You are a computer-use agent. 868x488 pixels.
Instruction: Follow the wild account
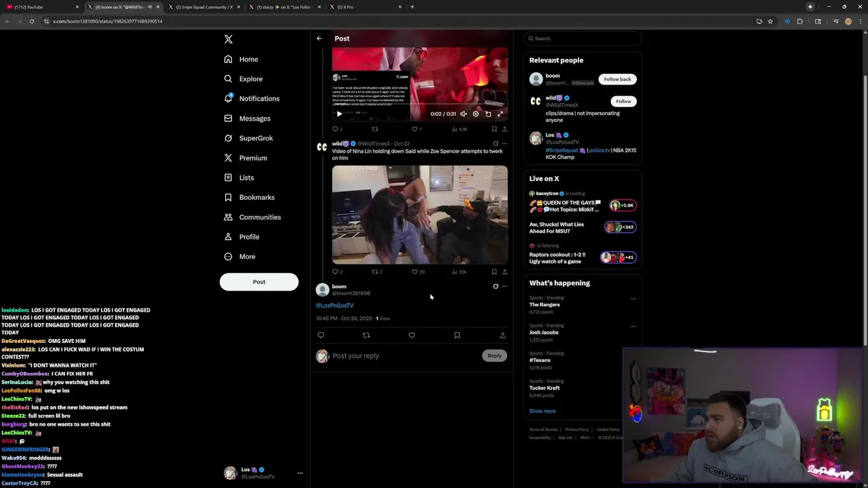click(623, 102)
